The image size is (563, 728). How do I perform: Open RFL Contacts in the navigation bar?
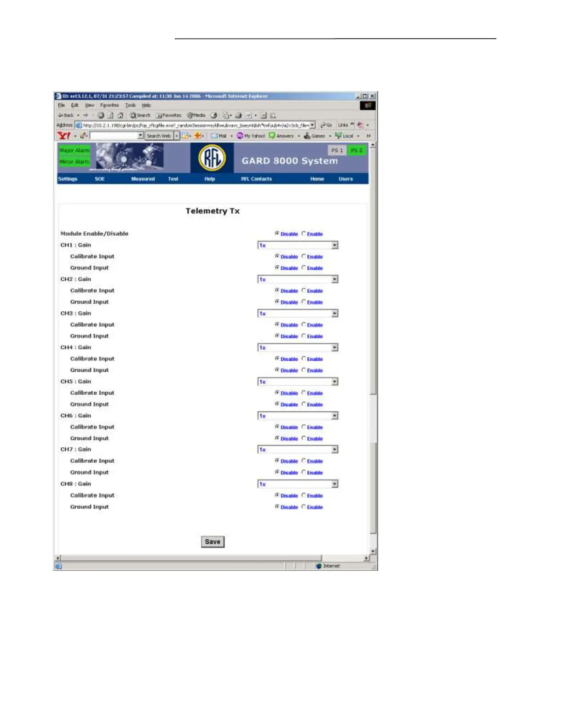pos(256,179)
